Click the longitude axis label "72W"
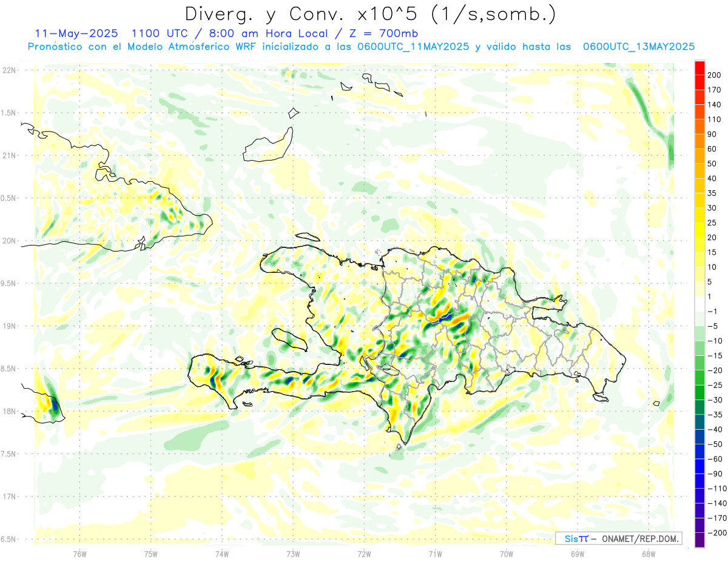Screen dimensions: 728x562 364,554
